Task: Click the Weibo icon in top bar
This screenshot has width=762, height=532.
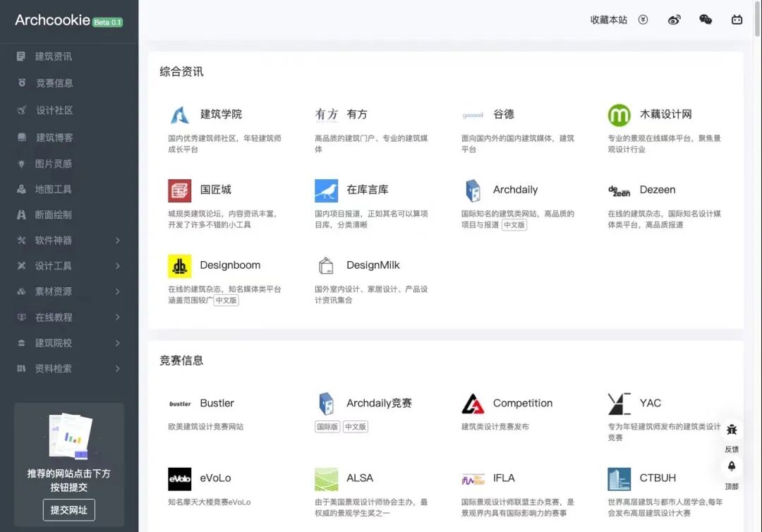Action: (675, 20)
